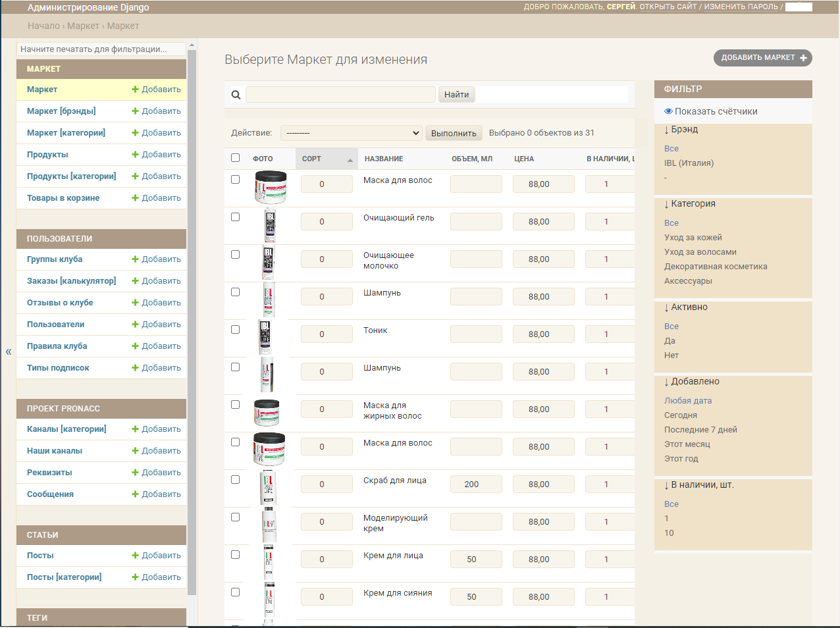This screenshot has height=628, width=840.
Task: Click the plus icon beside Маркет [категории]
Action: coord(135,133)
